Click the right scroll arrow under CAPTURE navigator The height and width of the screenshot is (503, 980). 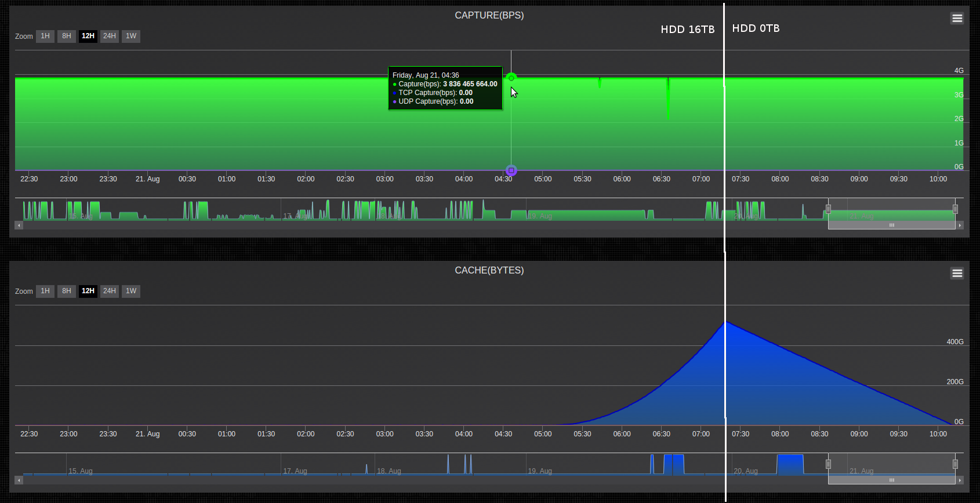[960, 225]
